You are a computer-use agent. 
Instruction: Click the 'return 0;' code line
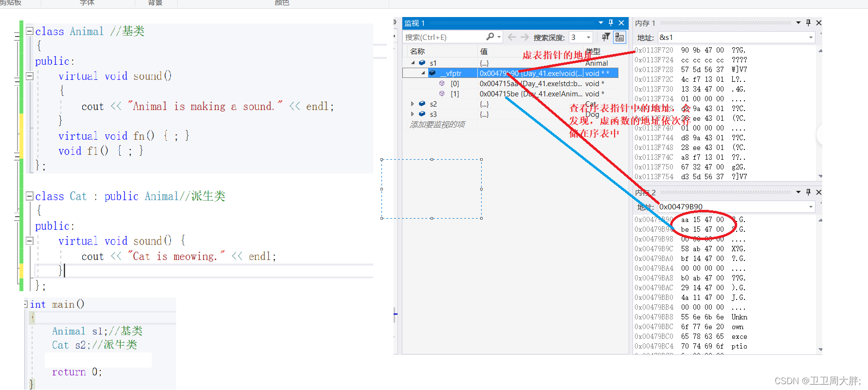point(77,372)
